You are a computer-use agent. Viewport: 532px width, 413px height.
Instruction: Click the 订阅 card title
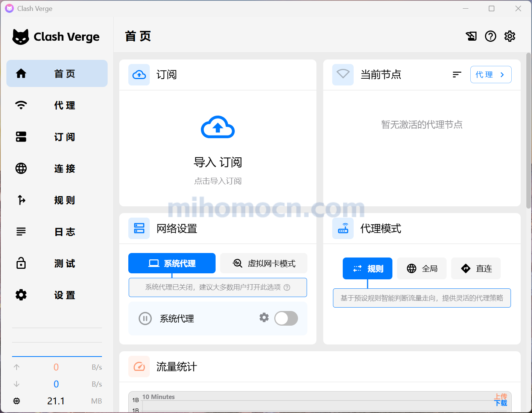[167, 75]
